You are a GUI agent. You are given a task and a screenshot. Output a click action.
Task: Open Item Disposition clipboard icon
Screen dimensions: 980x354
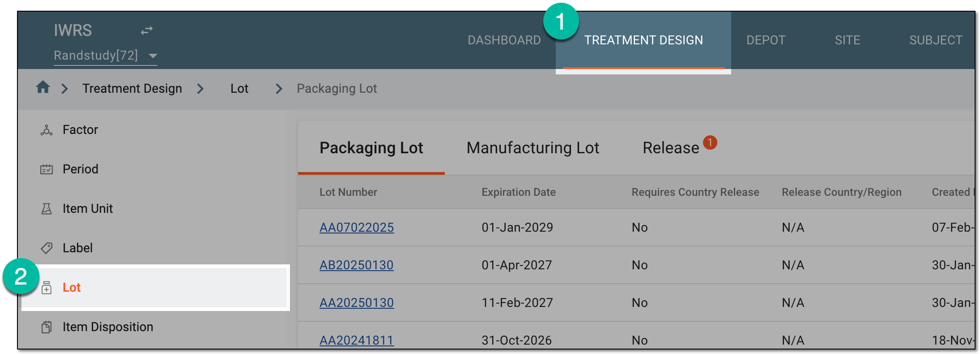pyautogui.click(x=47, y=327)
